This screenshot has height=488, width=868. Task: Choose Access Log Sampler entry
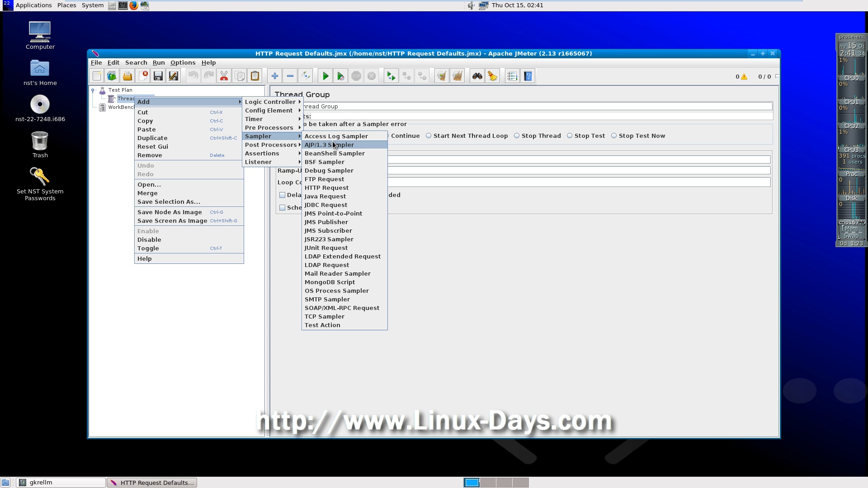point(344,136)
